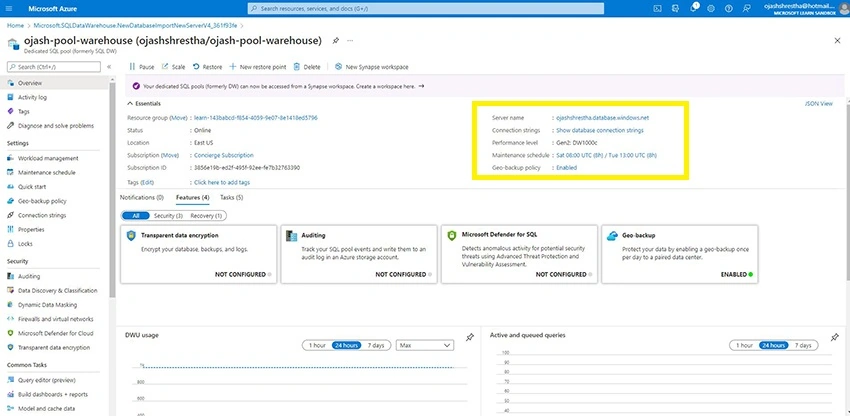The width and height of the screenshot is (850, 416).
Task: Open Firewalls and virtual networks
Action: [54, 319]
